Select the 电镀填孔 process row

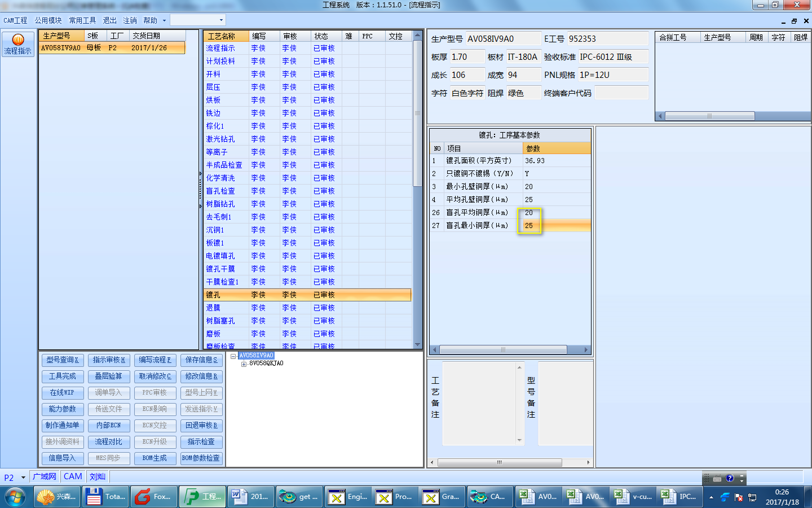tap(307, 256)
